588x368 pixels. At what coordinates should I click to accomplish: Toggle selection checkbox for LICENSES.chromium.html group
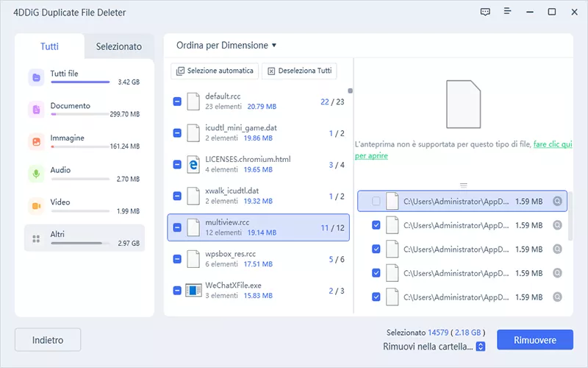tap(177, 164)
